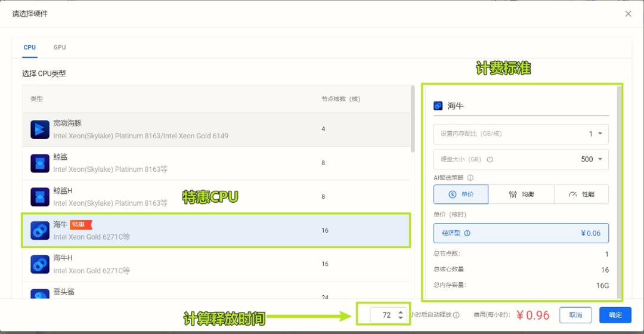
Task: Select the 海牛H CPU row
Action: (x=216, y=264)
